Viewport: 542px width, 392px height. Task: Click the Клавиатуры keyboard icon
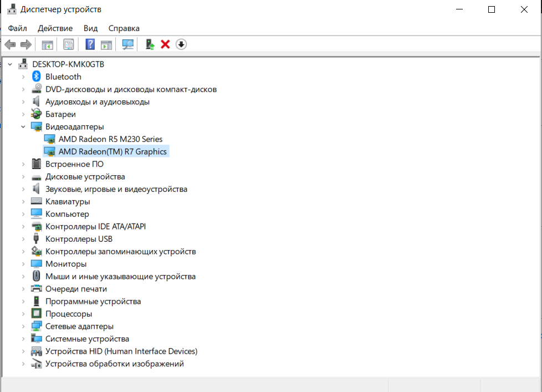click(36, 201)
